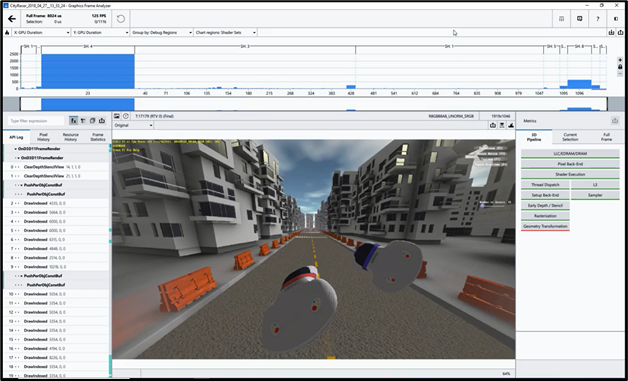The height and width of the screenshot is (381, 628).
Task: Open the X: GPU Duration dropdown
Action: click(41, 32)
